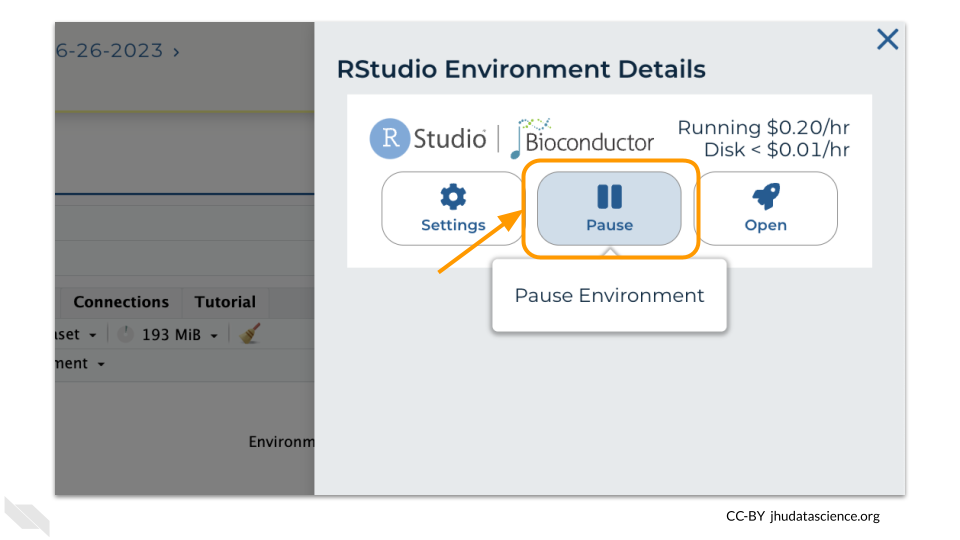Image resolution: width=960 pixels, height=540 pixels.
Task: Open the environment Settings
Action: click(453, 209)
